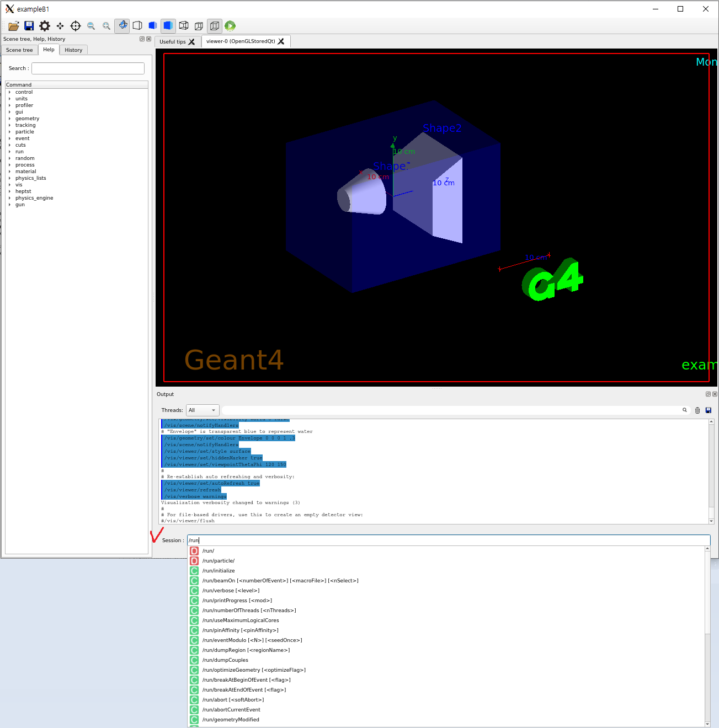Open the Threads dropdown
Screen dimensions: 719x728
[x=203, y=410]
